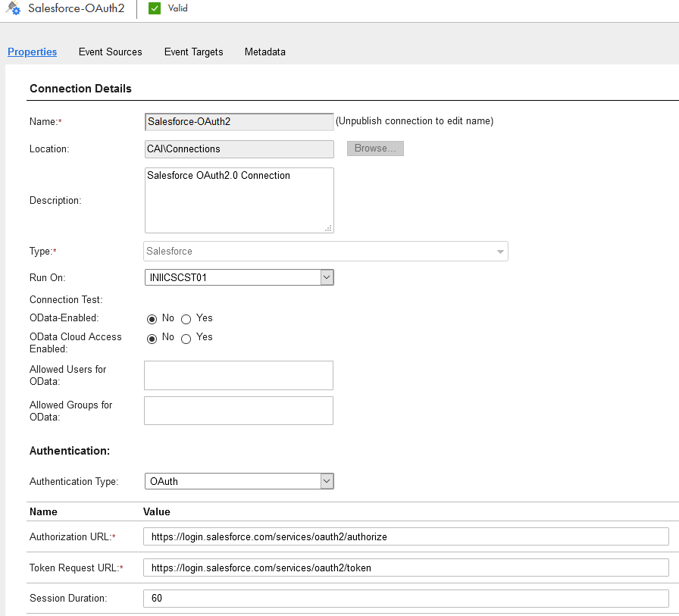Click the Connection Test: label
The height and width of the screenshot is (616, 679).
[66, 300]
